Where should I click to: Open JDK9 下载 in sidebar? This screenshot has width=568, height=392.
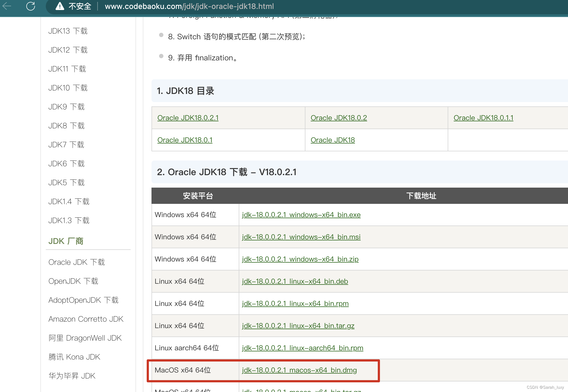pyautogui.click(x=67, y=107)
